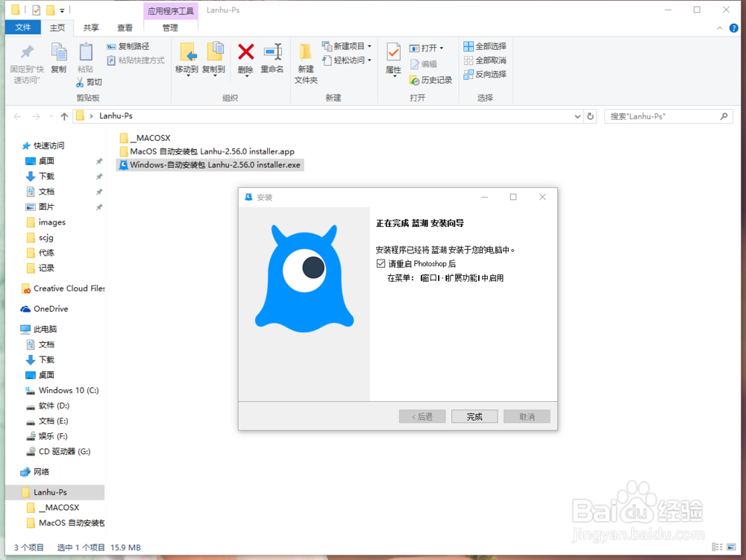Open the File (文件) menu tab
746x560 pixels.
(23, 28)
